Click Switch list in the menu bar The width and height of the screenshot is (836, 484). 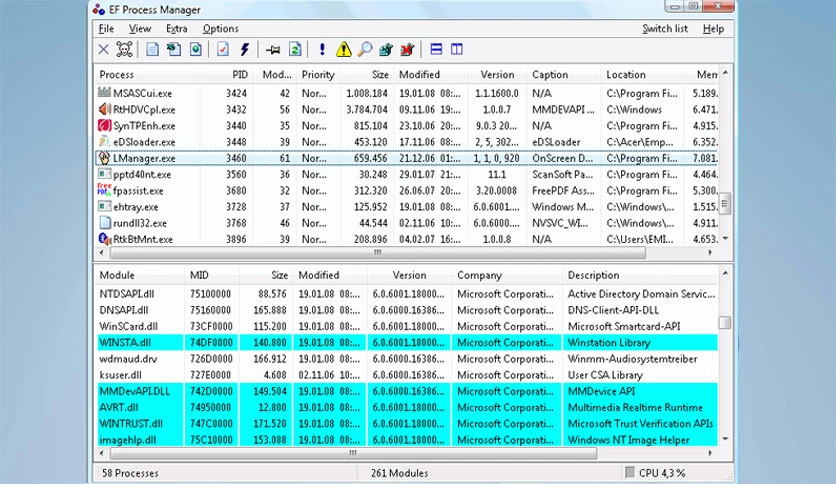pyautogui.click(x=665, y=29)
